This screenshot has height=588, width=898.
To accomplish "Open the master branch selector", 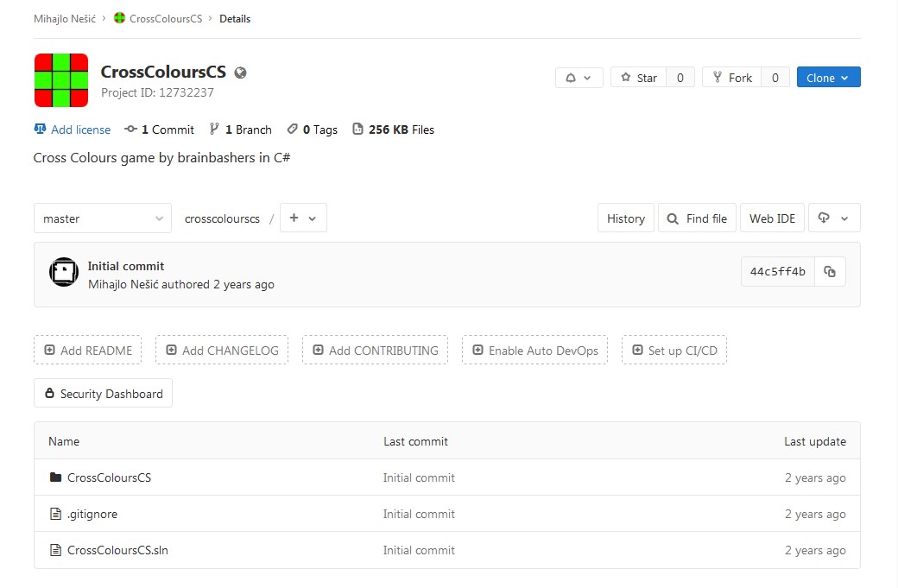I will coord(102,218).
